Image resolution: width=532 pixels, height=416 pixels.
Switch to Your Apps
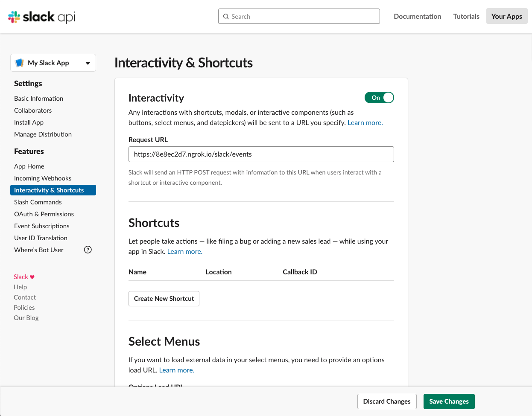507,16
